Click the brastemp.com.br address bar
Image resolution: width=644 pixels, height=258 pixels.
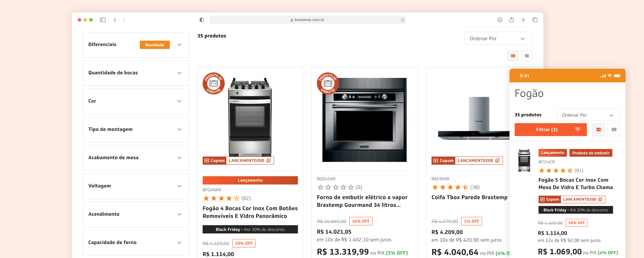pos(307,20)
